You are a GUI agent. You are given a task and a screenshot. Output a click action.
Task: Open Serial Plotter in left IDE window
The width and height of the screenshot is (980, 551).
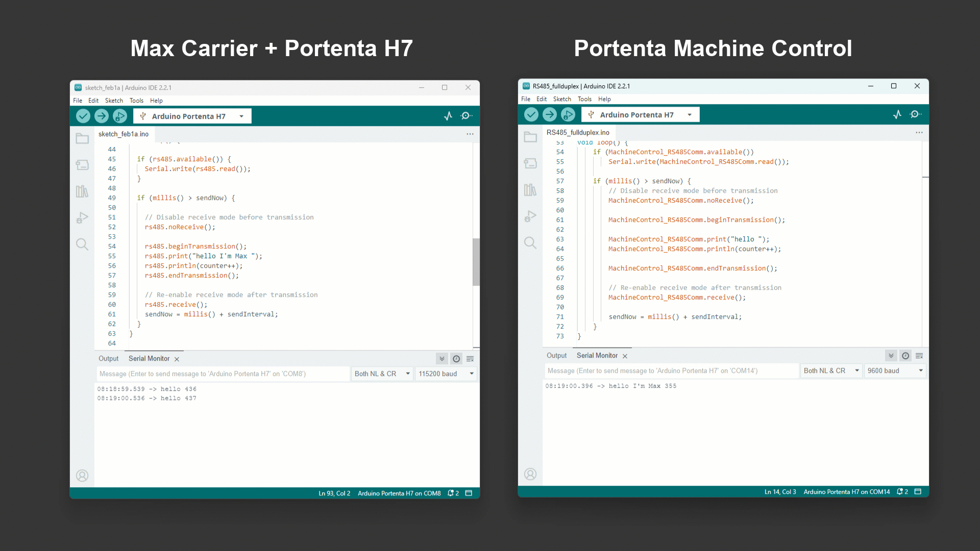tap(448, 116)
